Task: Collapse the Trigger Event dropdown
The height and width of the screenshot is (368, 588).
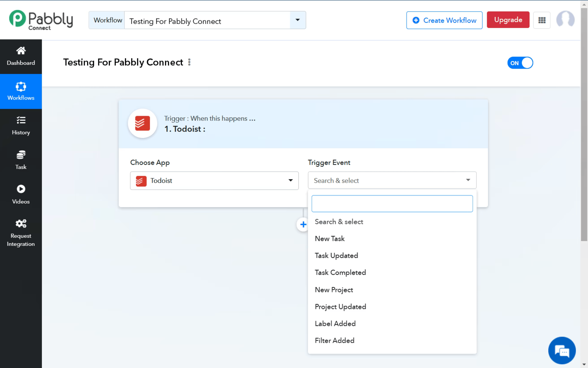Action: click(392, 180)
